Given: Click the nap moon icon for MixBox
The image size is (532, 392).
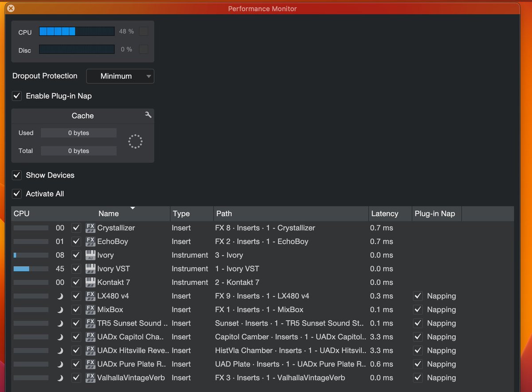Looking at the screenshot, I should pyautogui.click(x=60, y=310).
